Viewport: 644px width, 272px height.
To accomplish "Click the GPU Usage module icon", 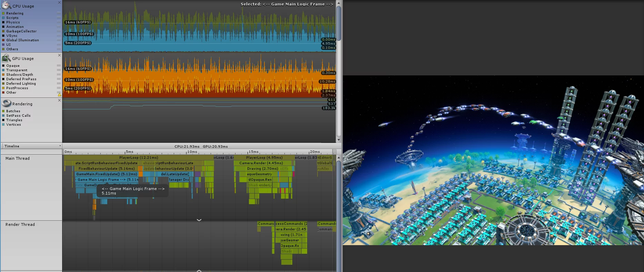I will tap(7, 58).
